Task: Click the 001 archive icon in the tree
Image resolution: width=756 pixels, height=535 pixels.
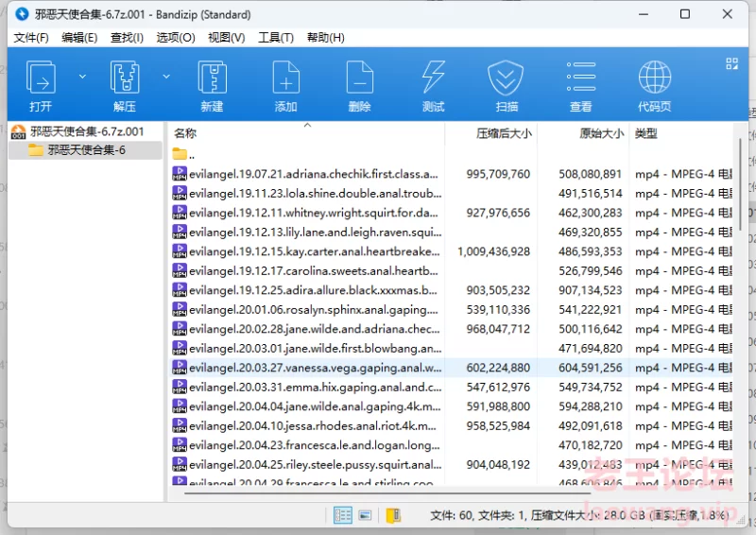Action: coord(18,131)
